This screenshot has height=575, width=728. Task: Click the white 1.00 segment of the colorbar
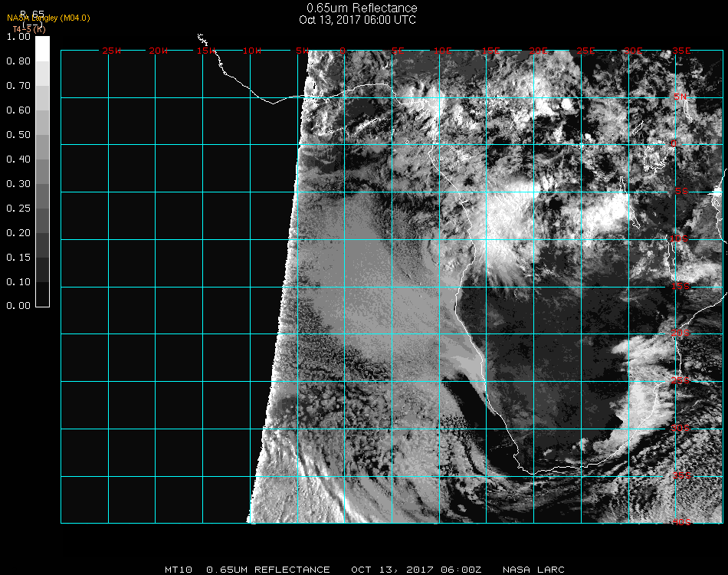click(x=43, y=48)
